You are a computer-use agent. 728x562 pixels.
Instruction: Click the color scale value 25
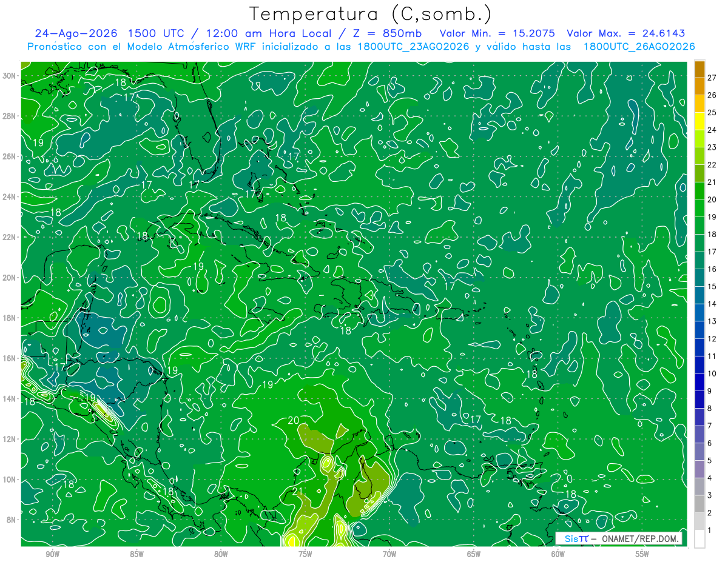click(712, 112)
